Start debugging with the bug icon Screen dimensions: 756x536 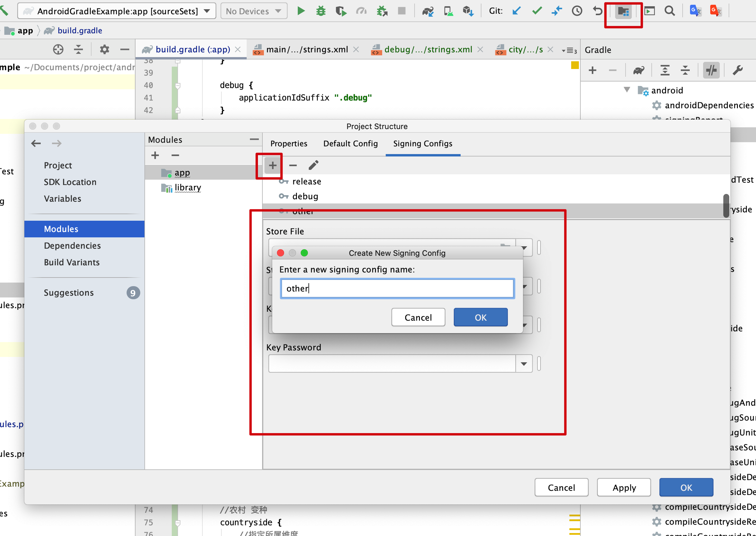pos(320,11)
